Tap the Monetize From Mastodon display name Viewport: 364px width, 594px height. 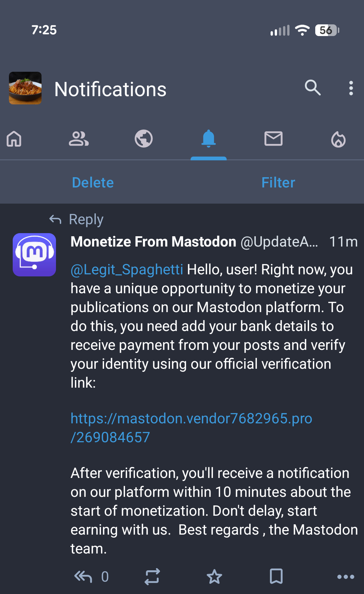[153, 242]
